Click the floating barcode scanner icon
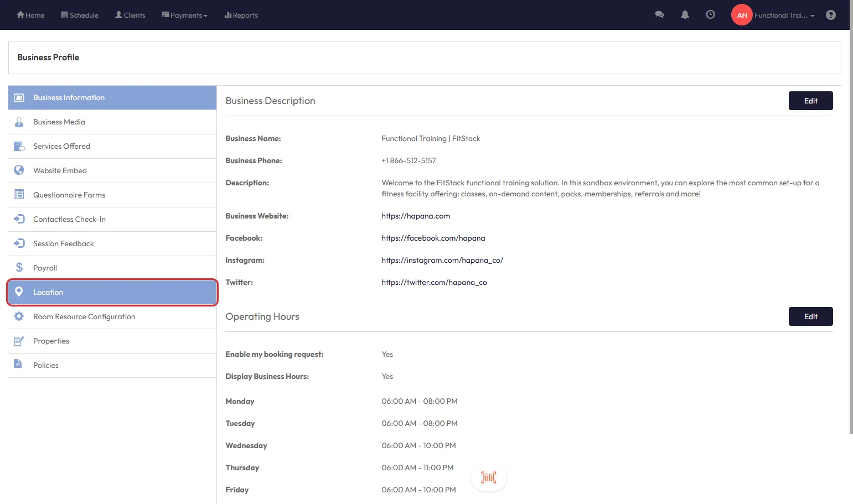 [488, 477]
